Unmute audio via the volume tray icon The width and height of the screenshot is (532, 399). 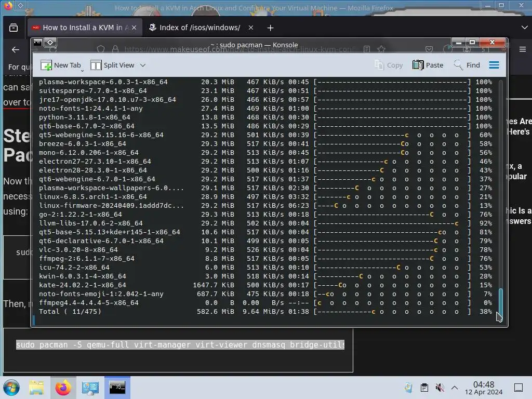tap(440, 388)
